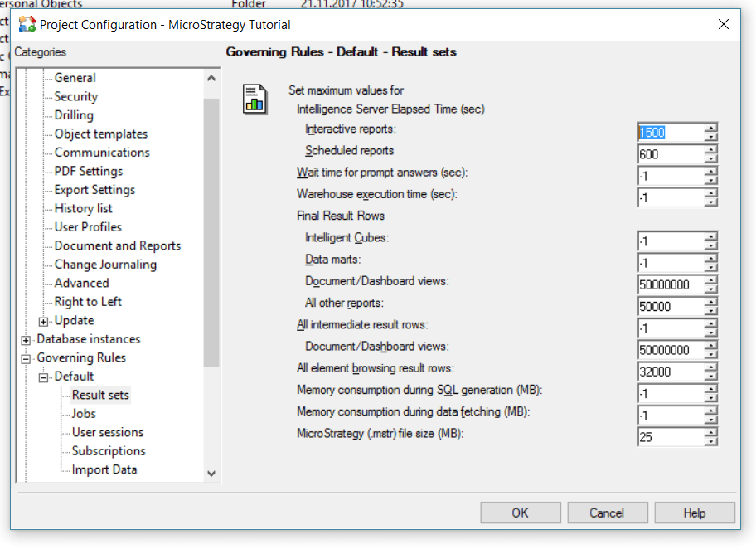Select Jobs in the categories tree
Screen dimensions: 756x554
84,413
